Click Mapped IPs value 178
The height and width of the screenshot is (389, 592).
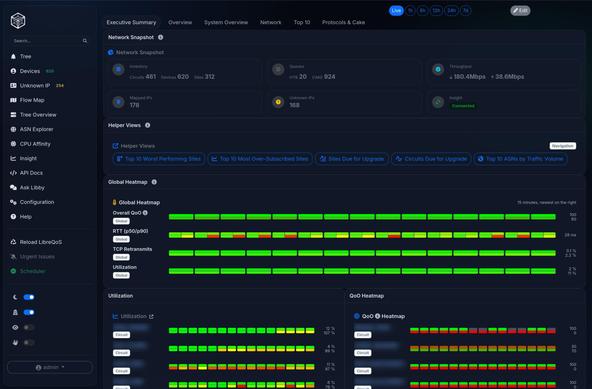click(134, 105)
